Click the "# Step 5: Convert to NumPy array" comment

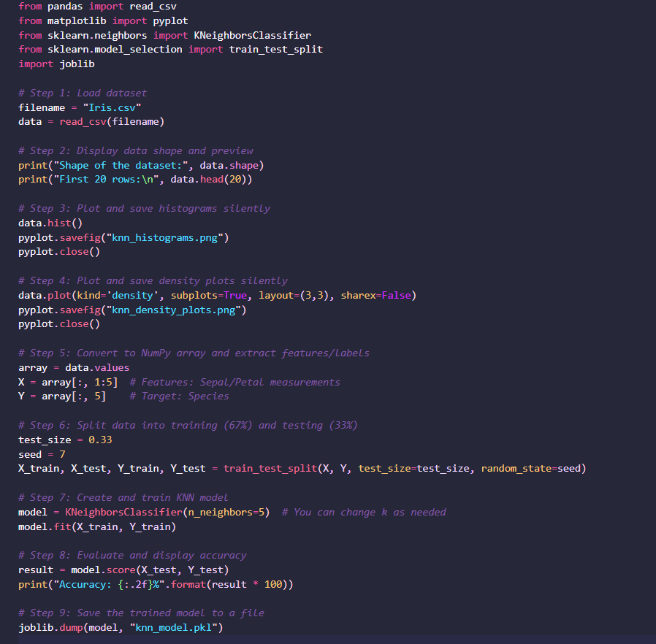pos(194,353)
